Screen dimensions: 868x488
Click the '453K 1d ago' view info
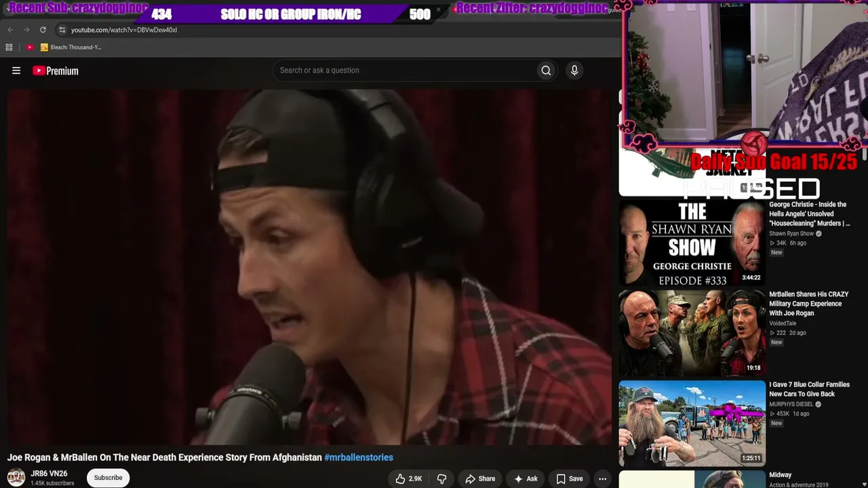pos(789,414)
